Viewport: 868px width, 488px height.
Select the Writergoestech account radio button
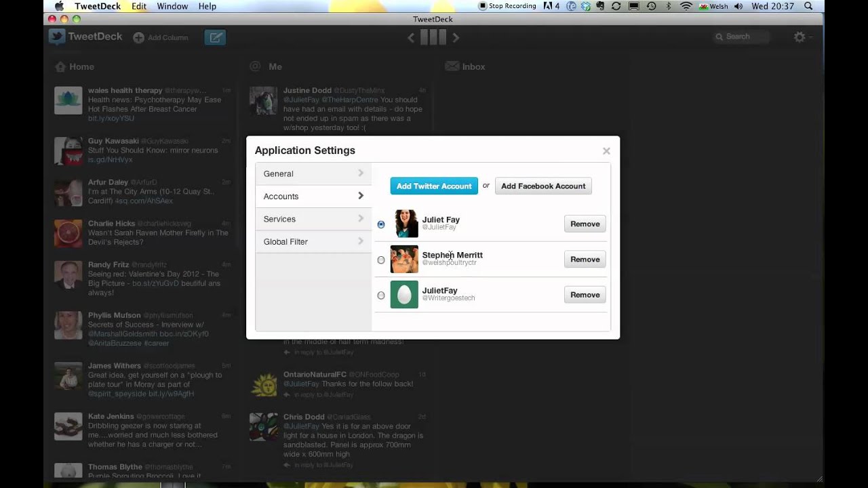pyautogui.click(x=381, y=296)
